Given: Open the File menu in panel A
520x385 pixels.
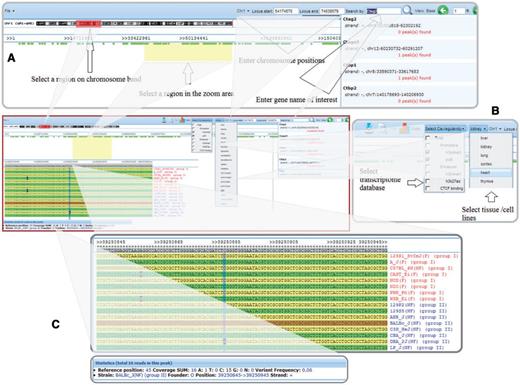Looking at the screenshot, I should (9, 11).
